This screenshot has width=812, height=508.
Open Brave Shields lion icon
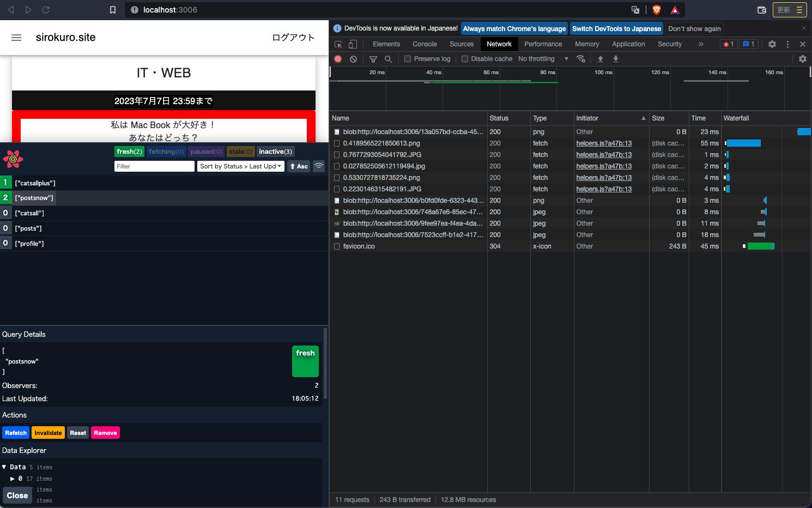(x=657, y=10)
